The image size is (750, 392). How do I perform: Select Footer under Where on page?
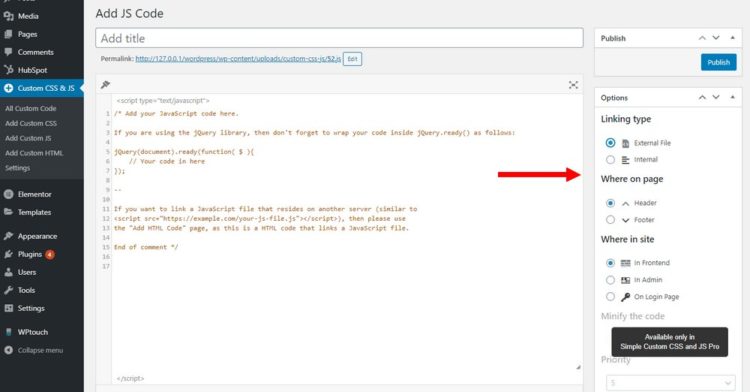(x=610, y=220)
